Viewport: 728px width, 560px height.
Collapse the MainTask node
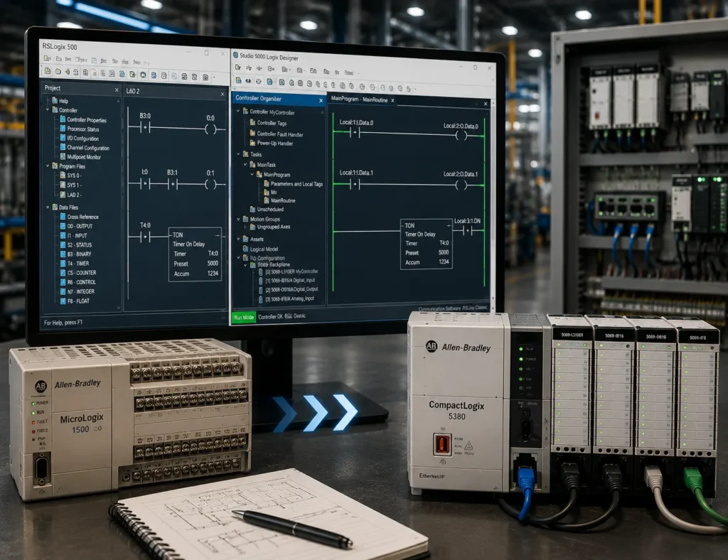click(245, 164)
